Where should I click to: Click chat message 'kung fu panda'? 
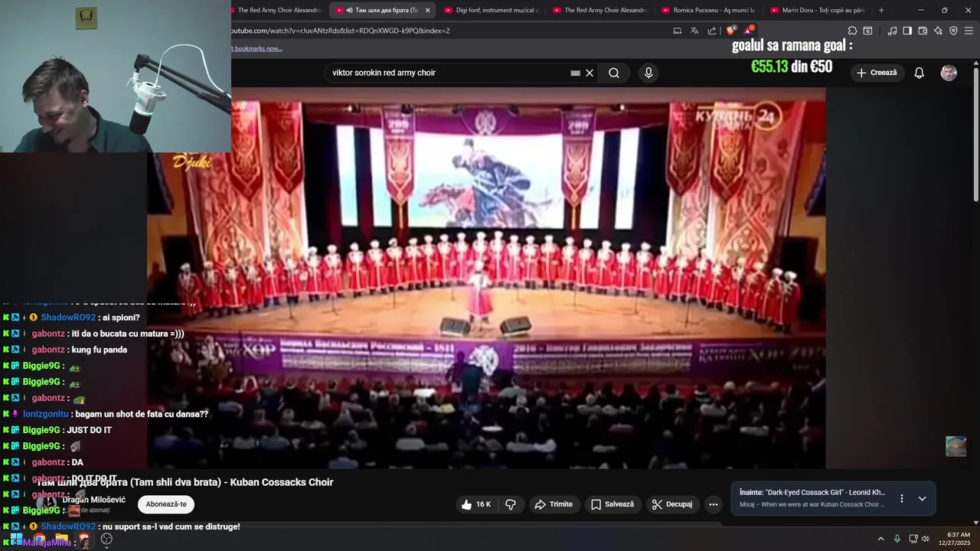[100, 350]
